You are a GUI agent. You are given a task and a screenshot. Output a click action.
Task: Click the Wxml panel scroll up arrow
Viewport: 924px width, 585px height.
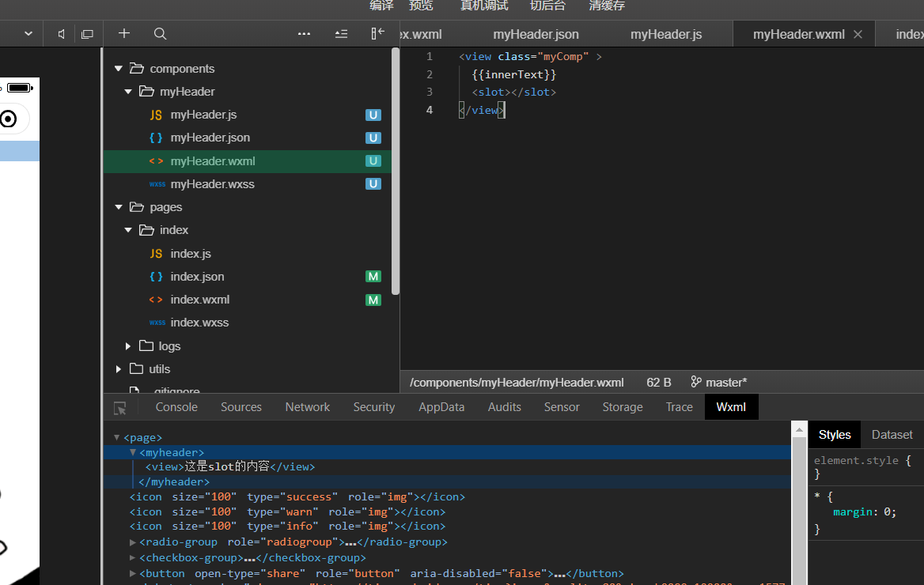[x=799, y=429]
